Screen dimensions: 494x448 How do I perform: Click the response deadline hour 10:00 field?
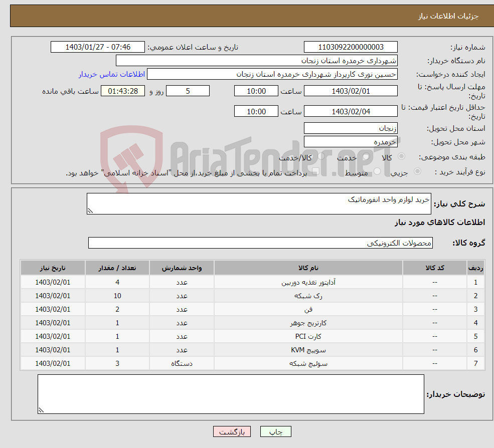coord(256,91)
